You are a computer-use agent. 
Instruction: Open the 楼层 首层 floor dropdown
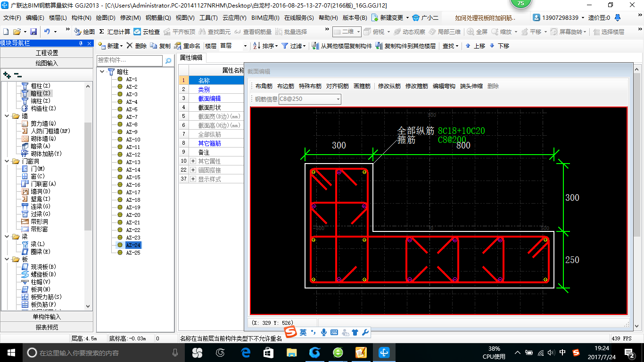245,46
